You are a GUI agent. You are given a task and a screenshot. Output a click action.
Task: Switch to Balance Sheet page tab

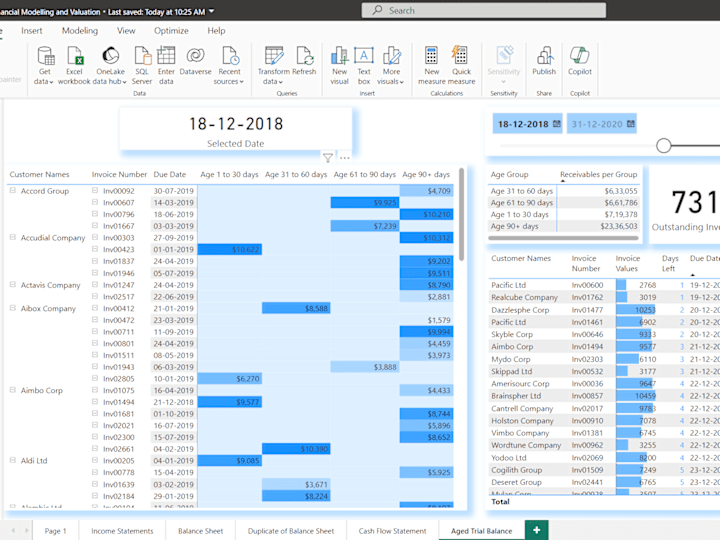point(200,531)
